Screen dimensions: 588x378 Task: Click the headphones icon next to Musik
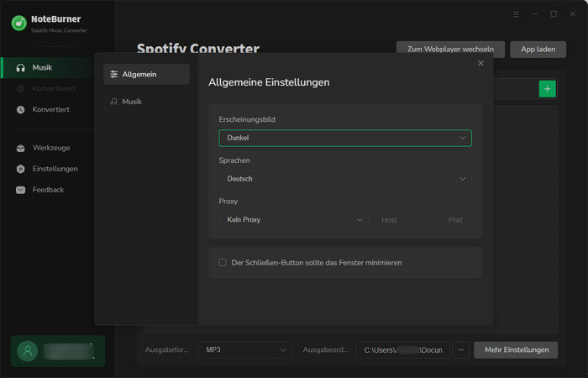[21, 67]
